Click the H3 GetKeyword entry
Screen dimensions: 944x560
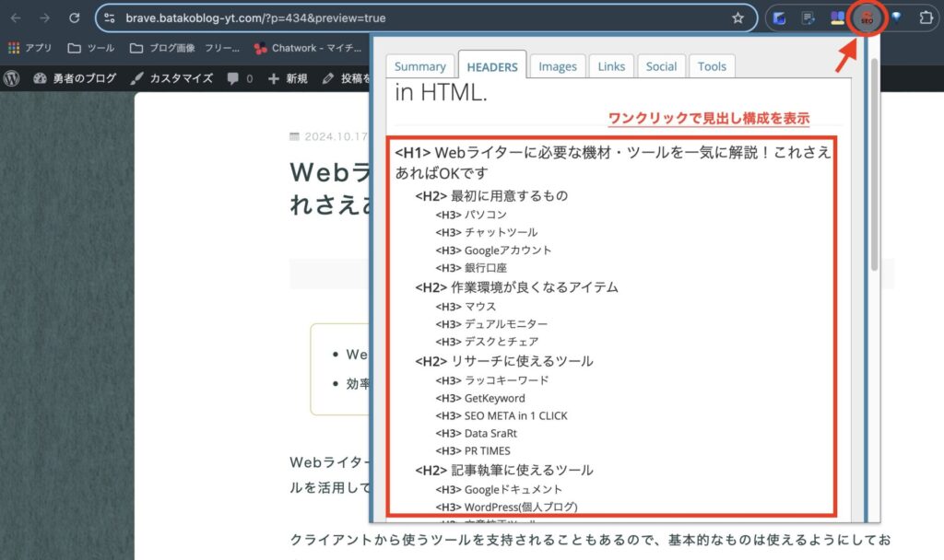pyautogui.click(x=479, y=398)
